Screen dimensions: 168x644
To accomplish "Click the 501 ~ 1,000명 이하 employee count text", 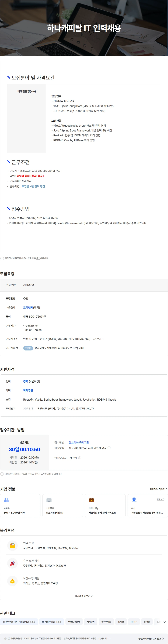I will coord(14,513).
